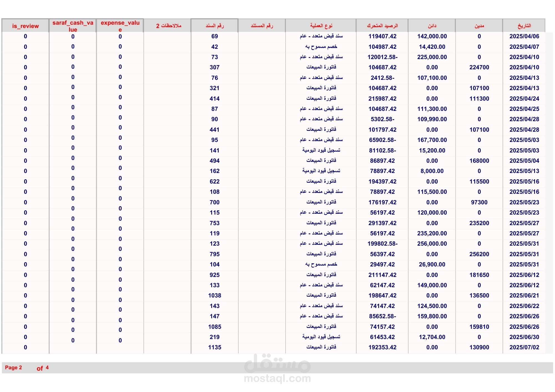Click the التاريخ date column header
The image size is (555, 392).
click(524, 26)
